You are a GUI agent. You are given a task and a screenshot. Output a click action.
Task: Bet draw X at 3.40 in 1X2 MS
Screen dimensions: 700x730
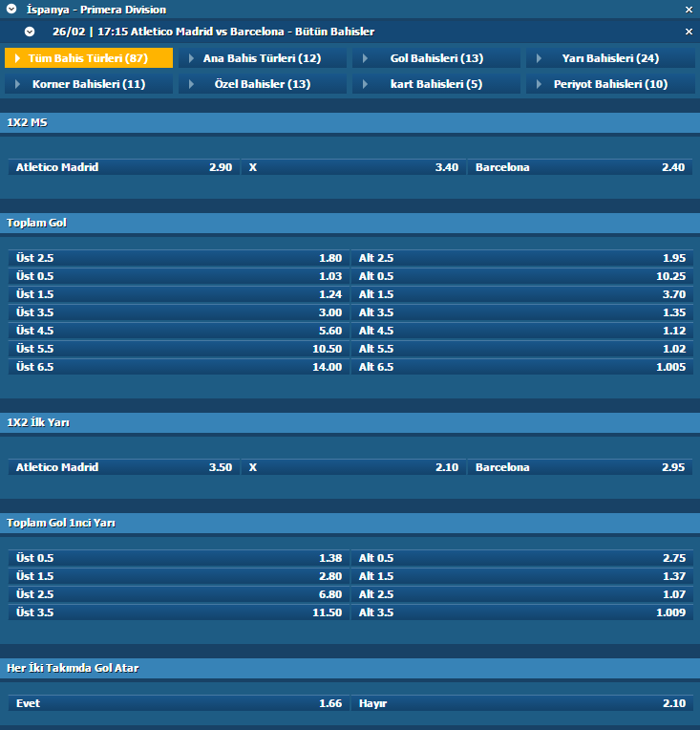coord(353,167)
